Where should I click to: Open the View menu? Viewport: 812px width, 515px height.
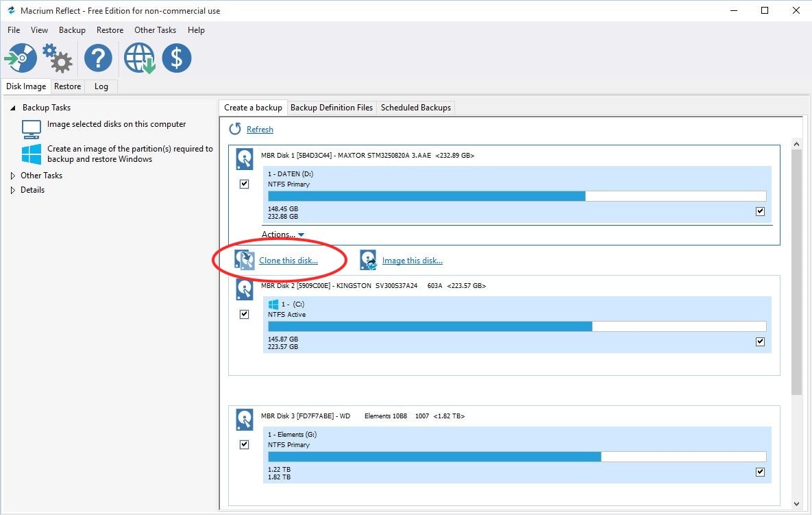pyautogui.click(x=39, y=30)
